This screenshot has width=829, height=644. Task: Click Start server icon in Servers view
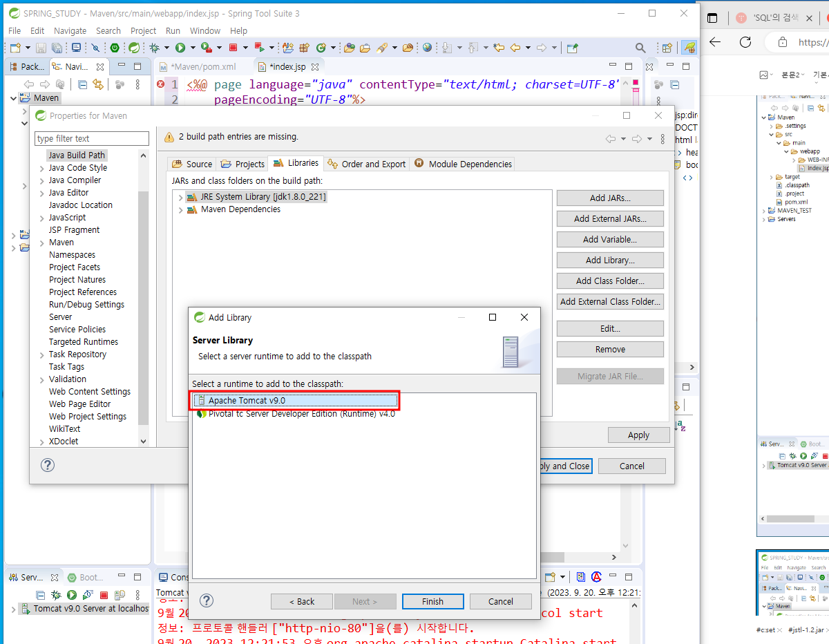pos(72,594)
